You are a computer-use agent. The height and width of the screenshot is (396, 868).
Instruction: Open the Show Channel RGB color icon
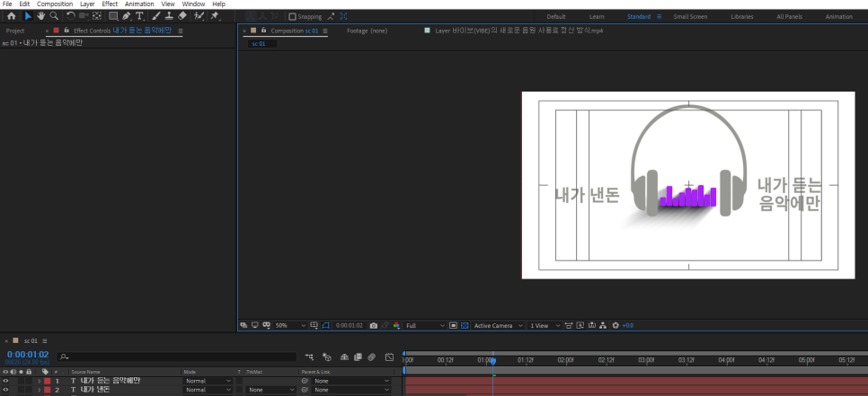397,326
